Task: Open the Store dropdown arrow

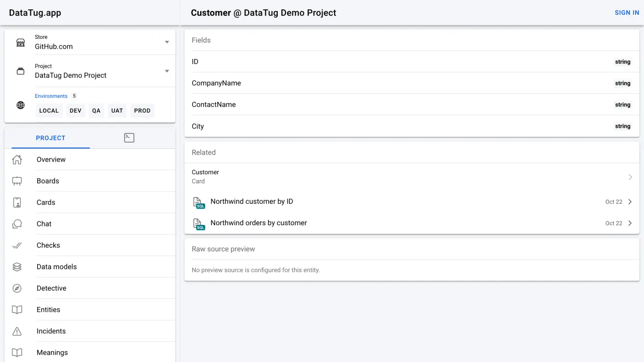Action: [x=167, y=42]
